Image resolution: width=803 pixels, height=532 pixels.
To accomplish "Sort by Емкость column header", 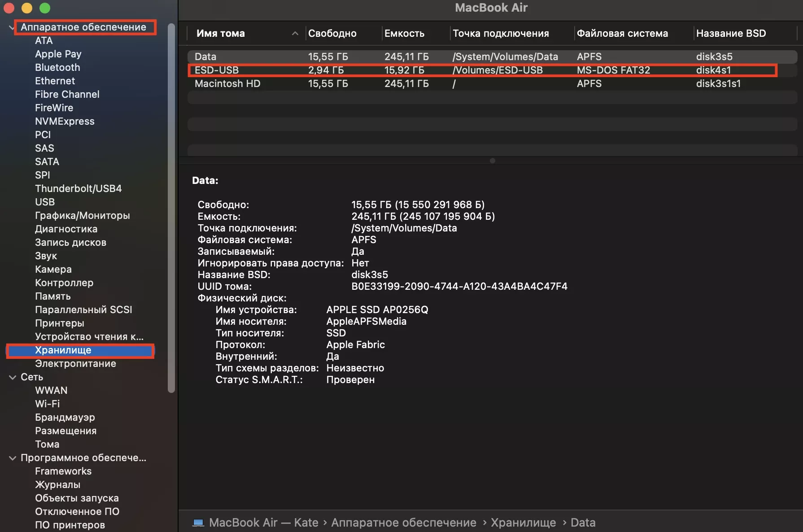I will (x=404, y=33).
